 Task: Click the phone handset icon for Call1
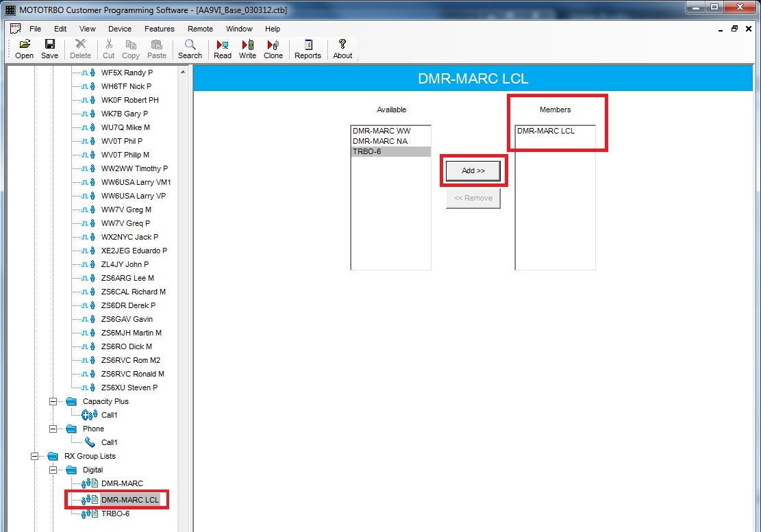click(x=90, y=442)
